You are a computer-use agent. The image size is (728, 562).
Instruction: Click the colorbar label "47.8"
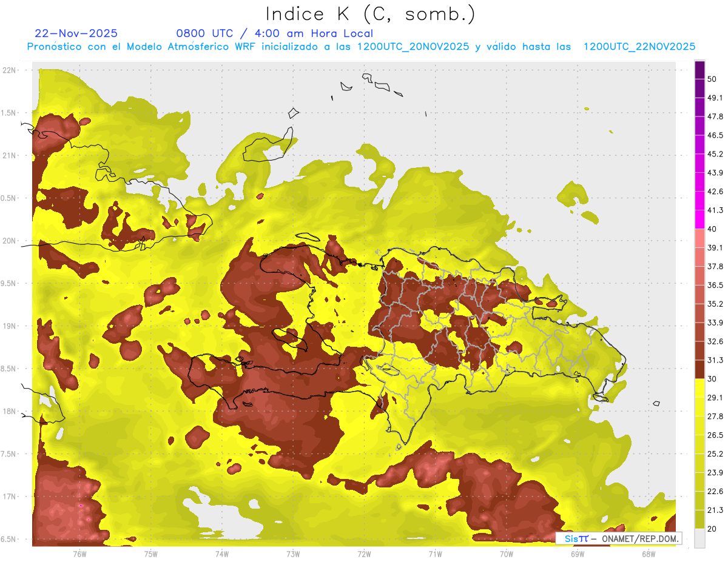pyautogui.click(x=715, y=116)
